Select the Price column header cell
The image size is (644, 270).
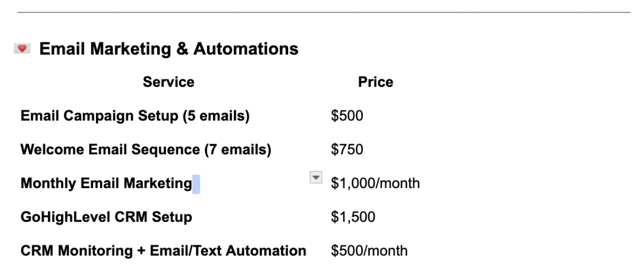click(376, 82)
